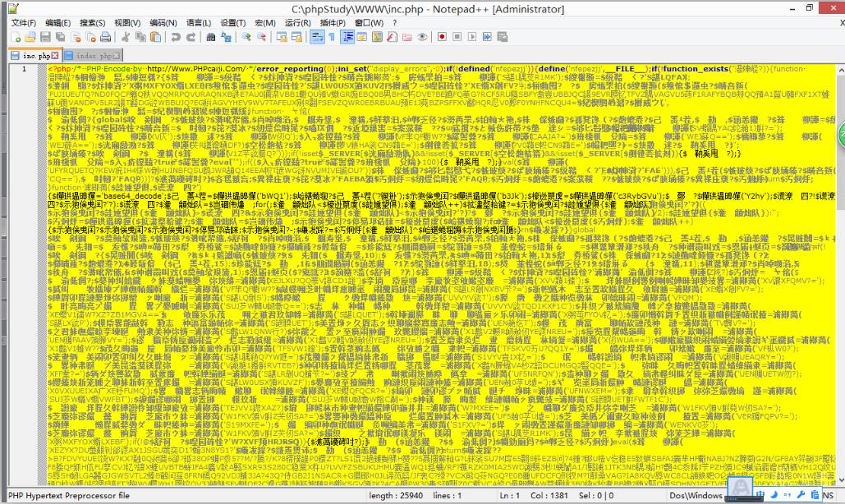Click the 'Ln : 1' status text
This screenshot has height=504, width=845.
510,496
